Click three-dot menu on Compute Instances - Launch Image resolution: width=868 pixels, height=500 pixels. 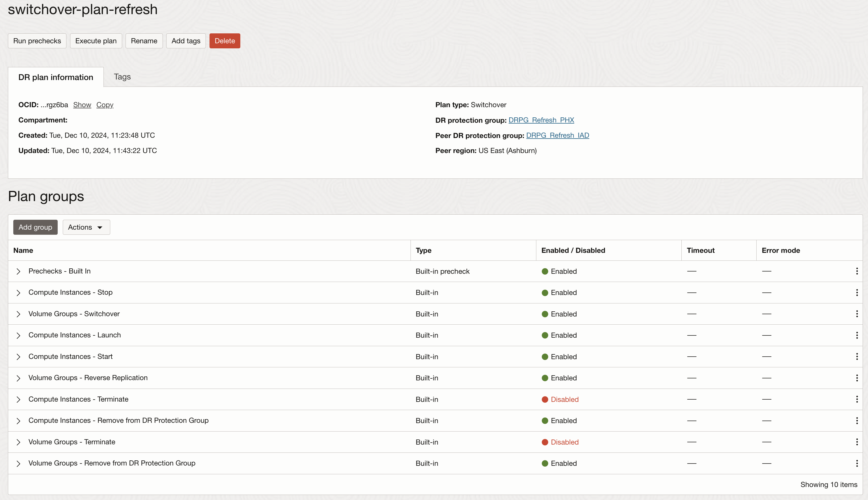click(857, 335)
